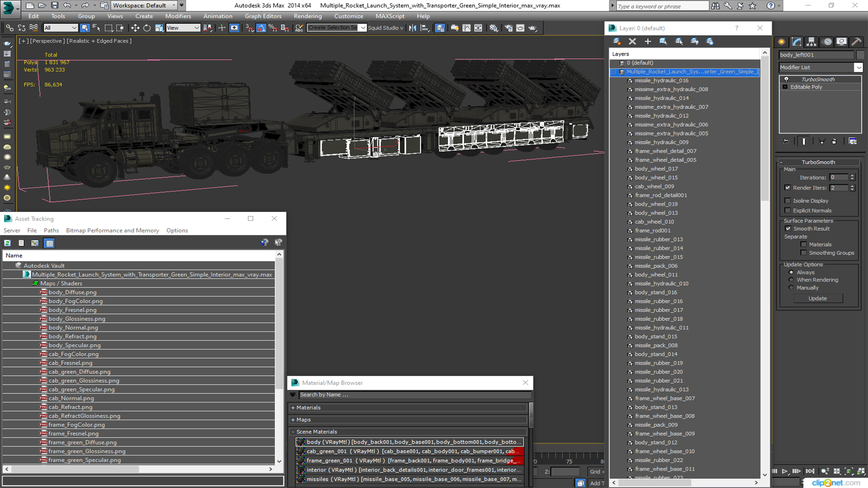
Task: Open the Display command panel tab
Action: [841, 42]
